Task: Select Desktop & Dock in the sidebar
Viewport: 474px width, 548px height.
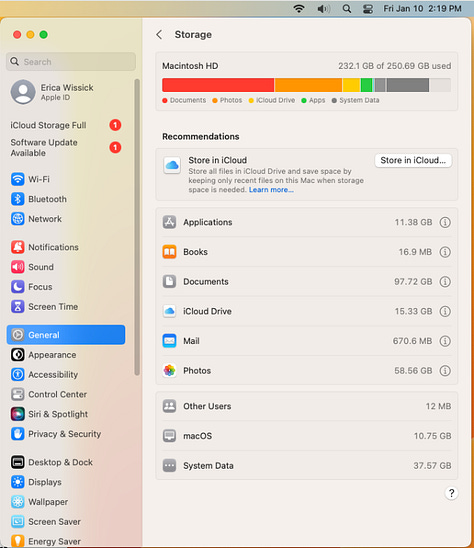Action: click(x=66, y=462)
